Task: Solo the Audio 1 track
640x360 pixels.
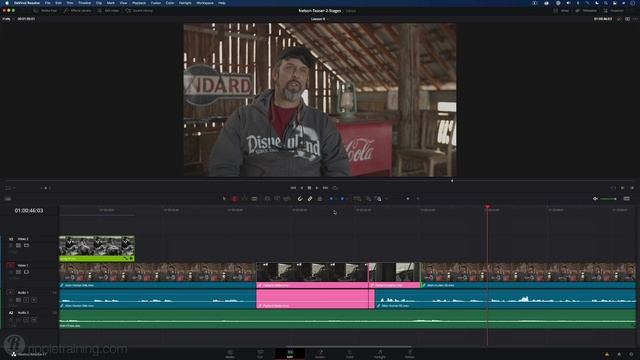Action: tap(26, 300)
